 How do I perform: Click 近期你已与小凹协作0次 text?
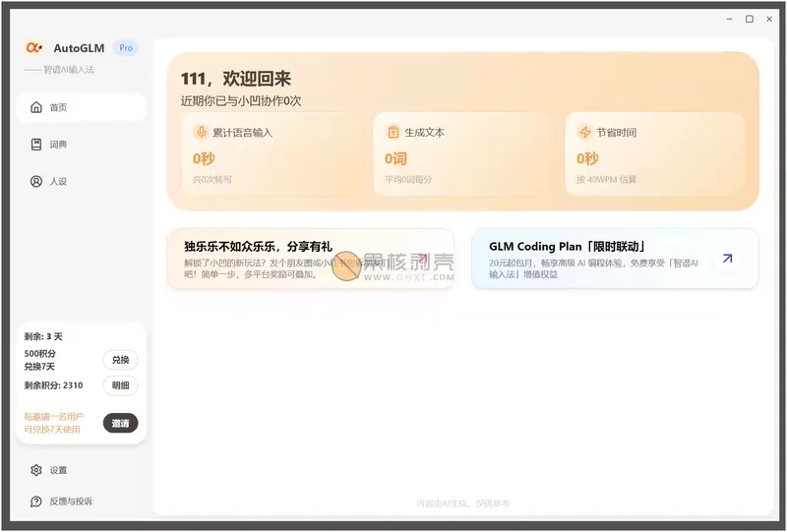(241, 101)
